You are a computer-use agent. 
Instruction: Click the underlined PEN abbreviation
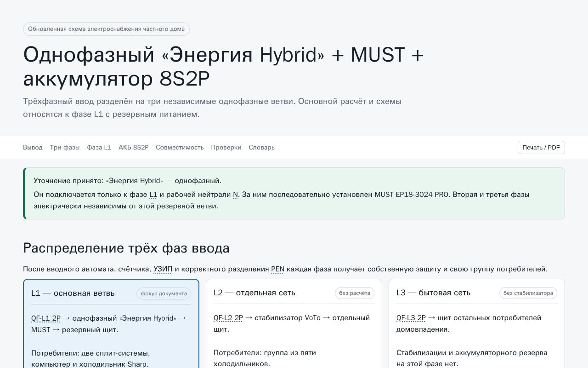277,269
